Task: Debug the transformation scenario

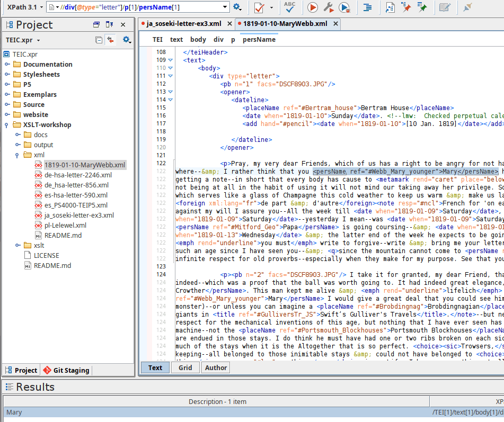Action: [344, 7]
